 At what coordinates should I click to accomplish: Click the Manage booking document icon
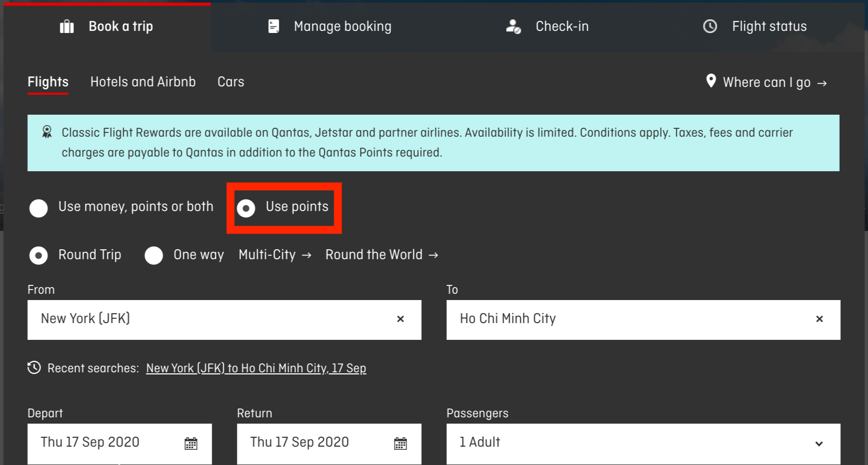pyautogui.click(x=273, y=26)
